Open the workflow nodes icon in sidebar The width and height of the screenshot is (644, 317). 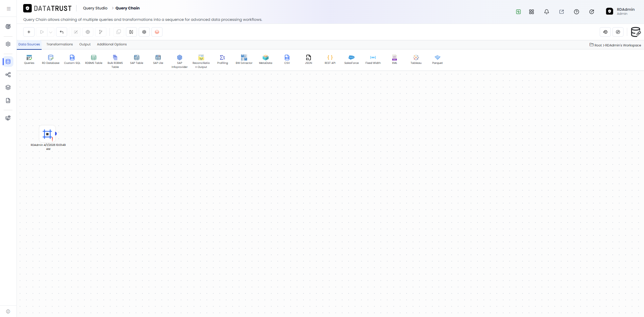point(8,75)
